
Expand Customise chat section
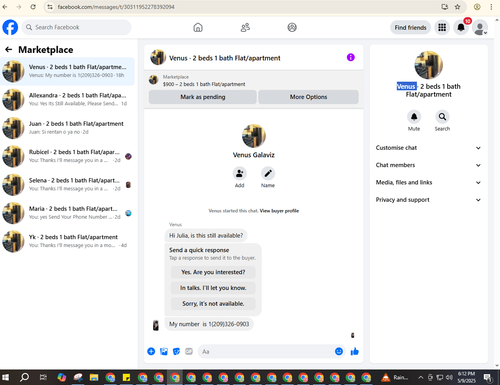point(428,148)
